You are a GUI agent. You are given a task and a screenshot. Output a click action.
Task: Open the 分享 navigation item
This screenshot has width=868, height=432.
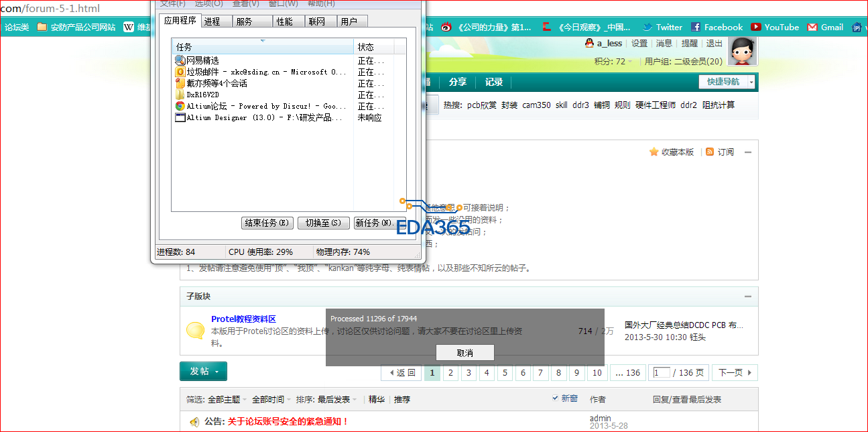click(458, 82)
